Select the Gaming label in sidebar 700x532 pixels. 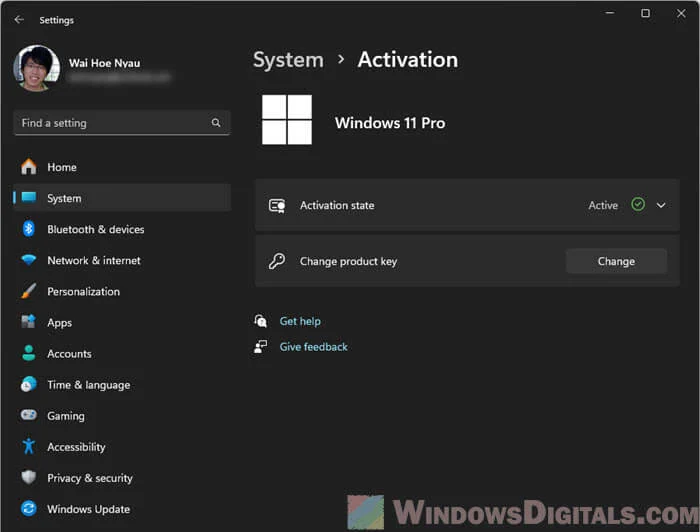(66, 416)
